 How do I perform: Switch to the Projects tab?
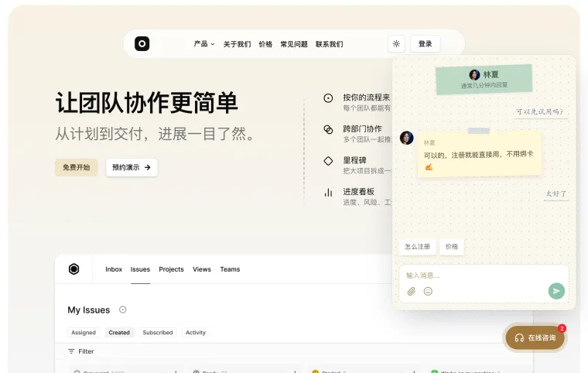coord(172,269)
